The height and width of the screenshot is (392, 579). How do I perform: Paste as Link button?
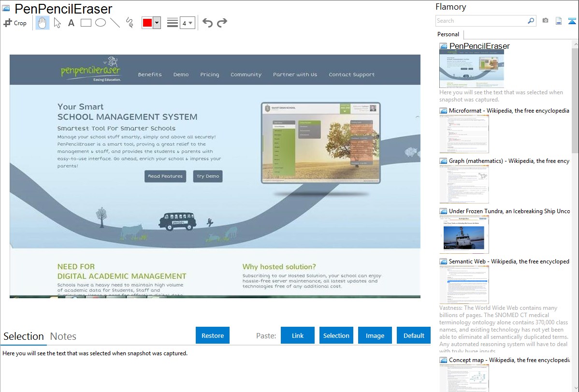click(x=298, y=335)
